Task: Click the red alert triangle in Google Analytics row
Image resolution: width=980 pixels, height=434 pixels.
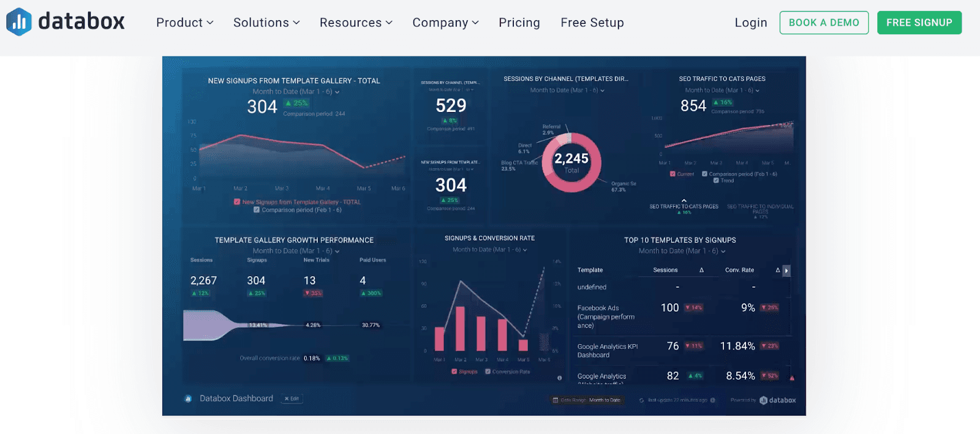Action: pyautogui.click(x=792, y=378)
